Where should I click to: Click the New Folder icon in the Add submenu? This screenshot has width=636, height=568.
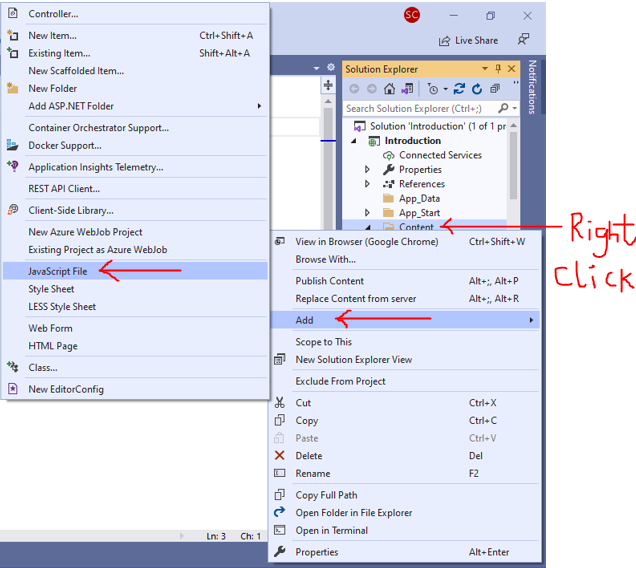click(13, 88)
